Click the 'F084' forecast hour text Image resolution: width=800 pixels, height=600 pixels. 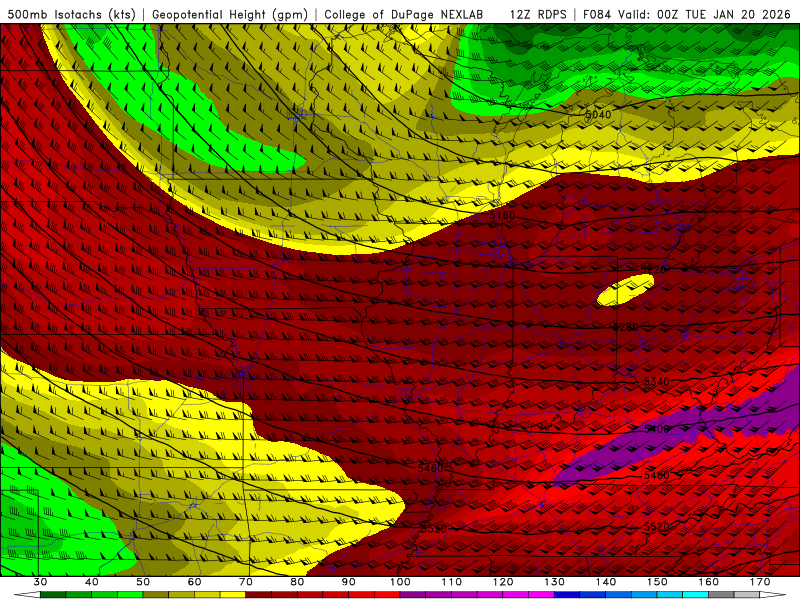tap(596, 15)
